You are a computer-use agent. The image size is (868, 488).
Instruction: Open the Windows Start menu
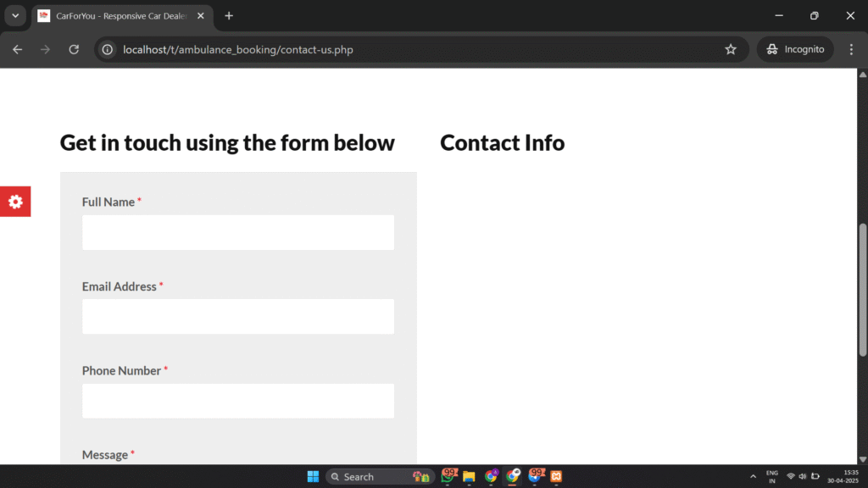point(313,476)
